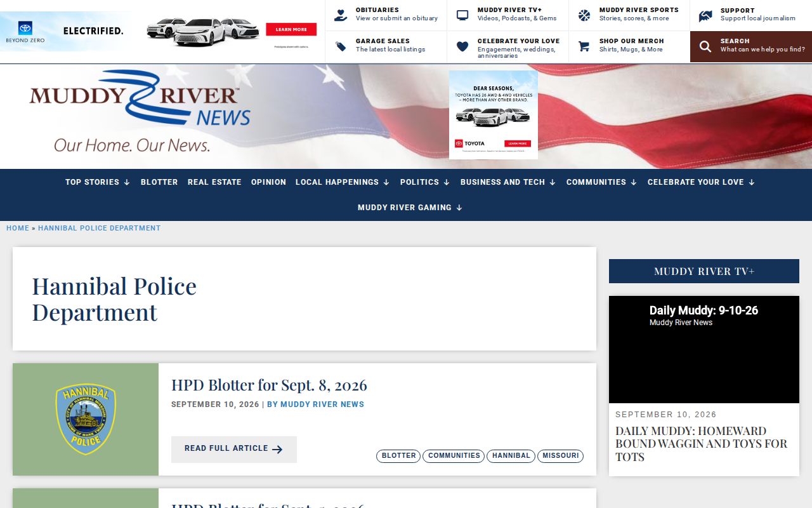Open the Muddy River Gaming menu label

(405, 208)
